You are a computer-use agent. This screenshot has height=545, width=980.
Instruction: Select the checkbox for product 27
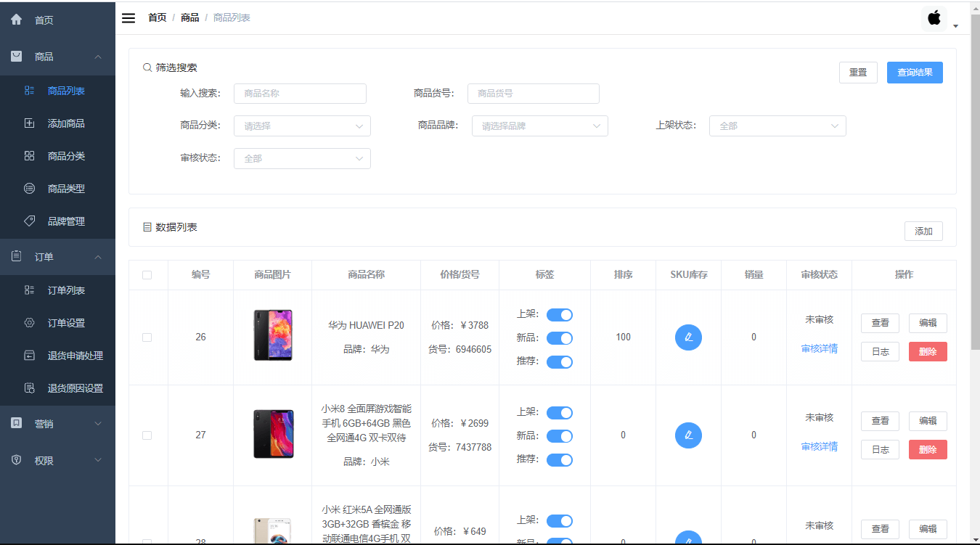pyautogui.click(x=147, y=435)
